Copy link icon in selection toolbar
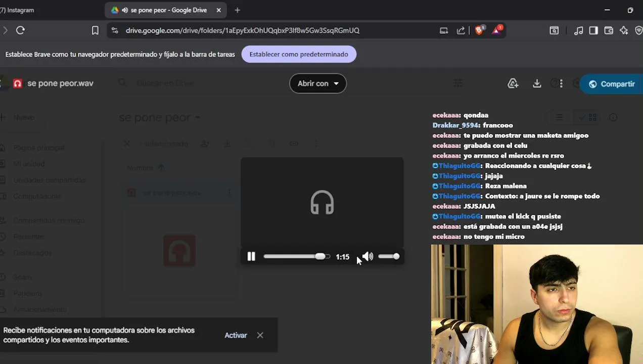 294,144
